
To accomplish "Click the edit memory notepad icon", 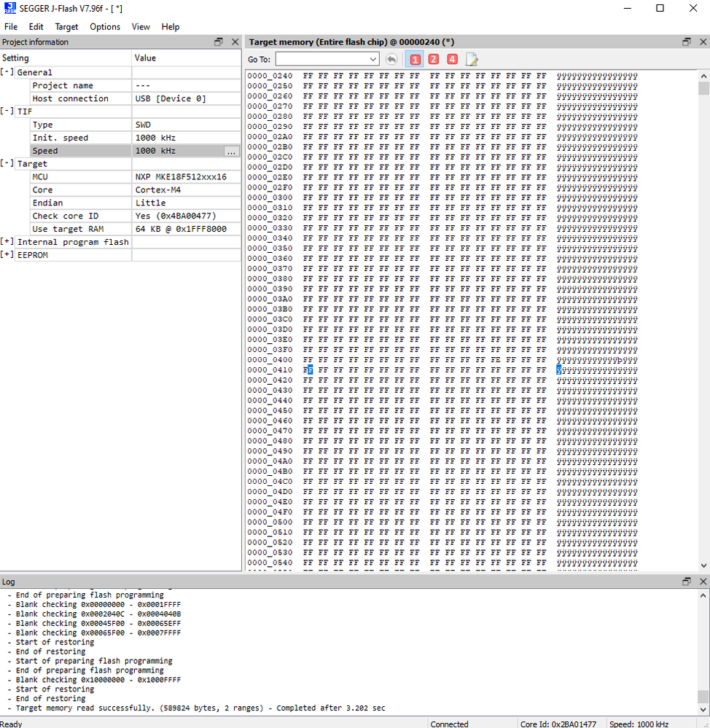I will [472, 60].
